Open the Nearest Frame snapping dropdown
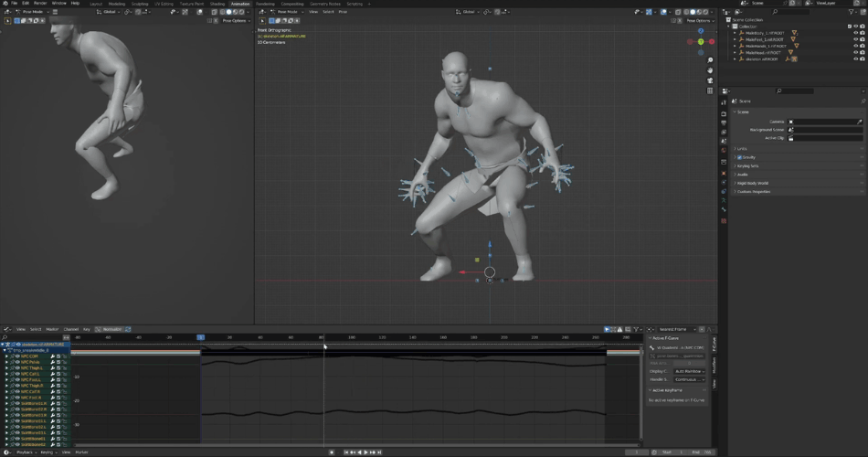Screen dimensions: 868x457 point(676,329)
